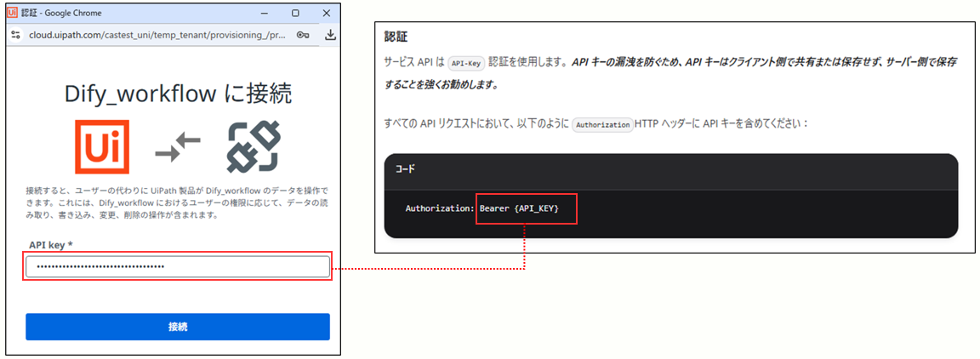Viewport: 980px width, 359px height.
Task: Click the gray opposing arrows connection icon
Action: click(177, 148)
